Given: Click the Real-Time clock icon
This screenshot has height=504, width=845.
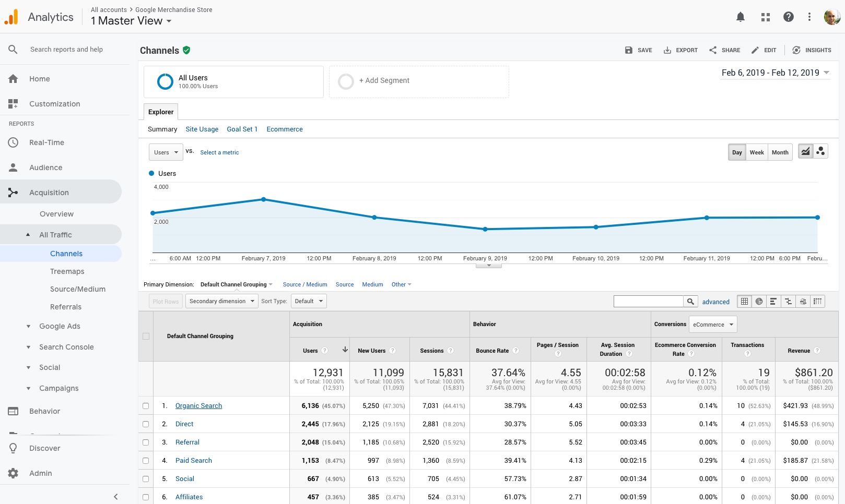Looking at the screenshot, I should (x=13, y=142).
